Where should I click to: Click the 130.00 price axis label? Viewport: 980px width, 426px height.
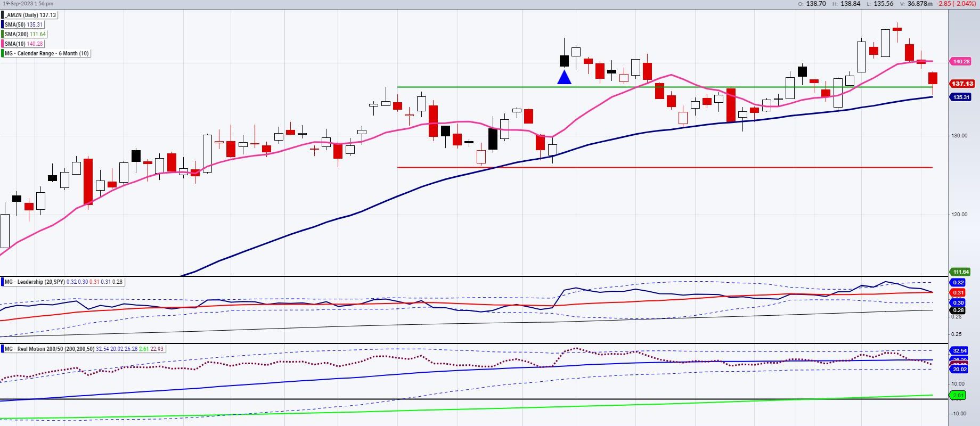(960, 135)
